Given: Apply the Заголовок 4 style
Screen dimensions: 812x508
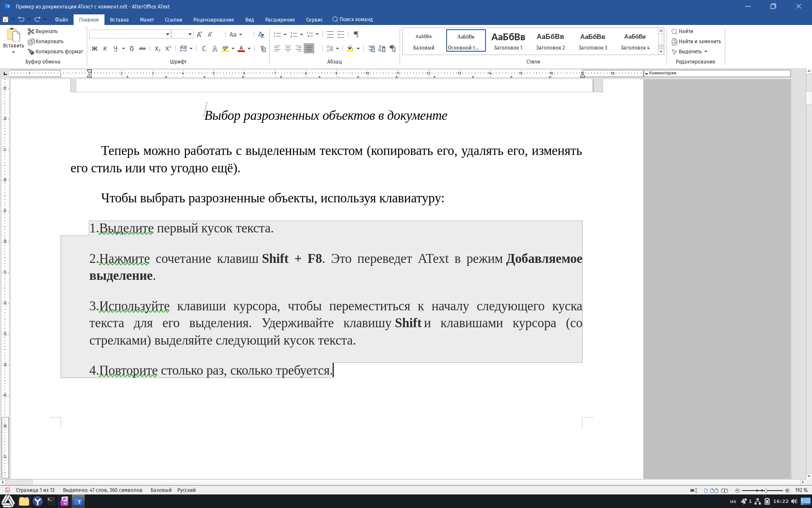Looking at the screenshot, I should tap(635, 41).
